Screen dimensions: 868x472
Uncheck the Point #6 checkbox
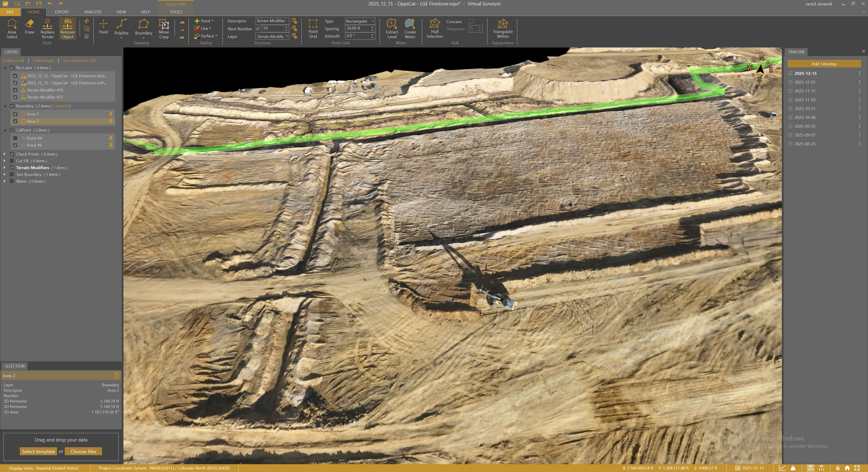point(15,145)
